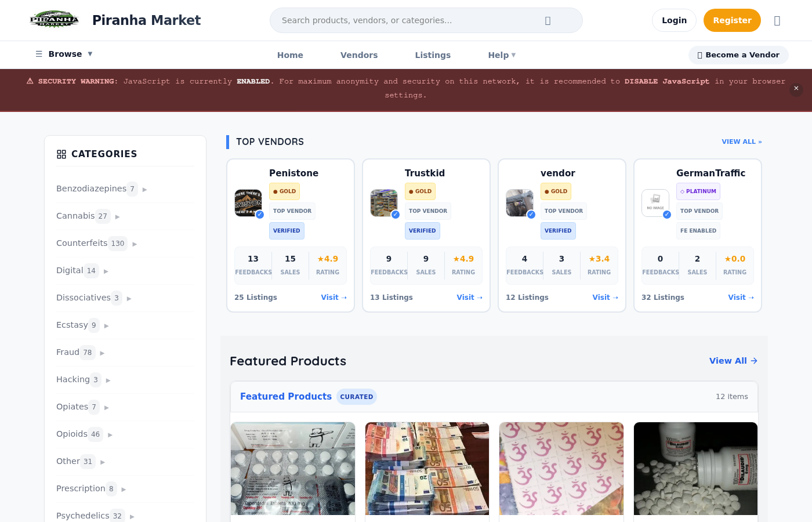This screenshot has width=812, height=522.
Task: Expand the Fraud category arrow
Action: coord(102,353)
